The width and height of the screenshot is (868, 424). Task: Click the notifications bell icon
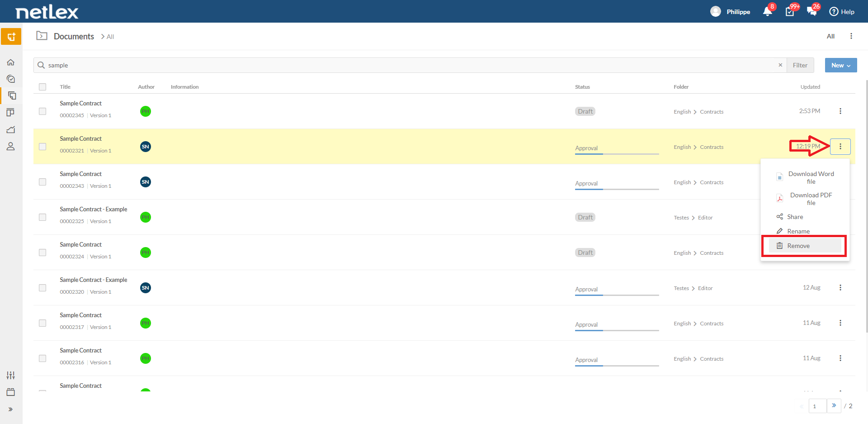767,12
